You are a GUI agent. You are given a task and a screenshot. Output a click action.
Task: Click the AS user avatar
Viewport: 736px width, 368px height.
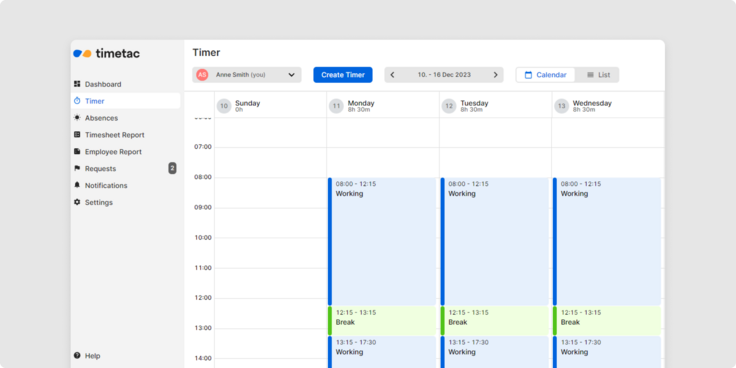(x=202, y=75)
